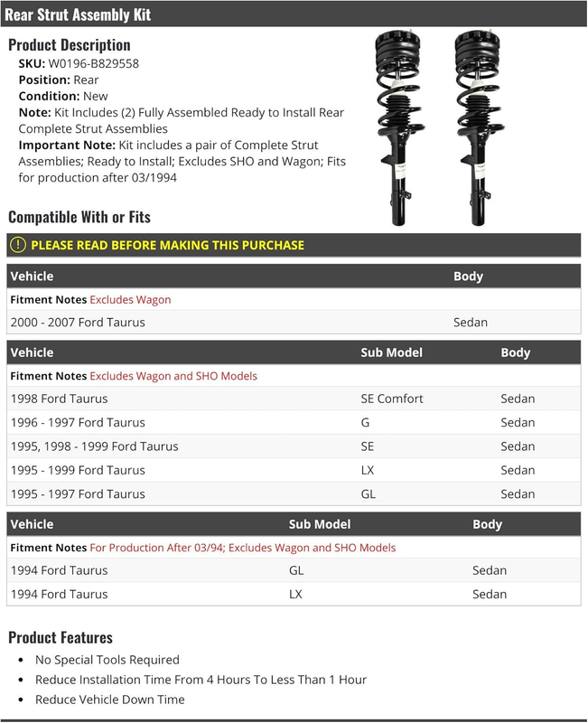Click the Excludes Wagon and SHO Models note
Image resolution: width=588 pixels, height=723 pixels.
pos(173,376)
